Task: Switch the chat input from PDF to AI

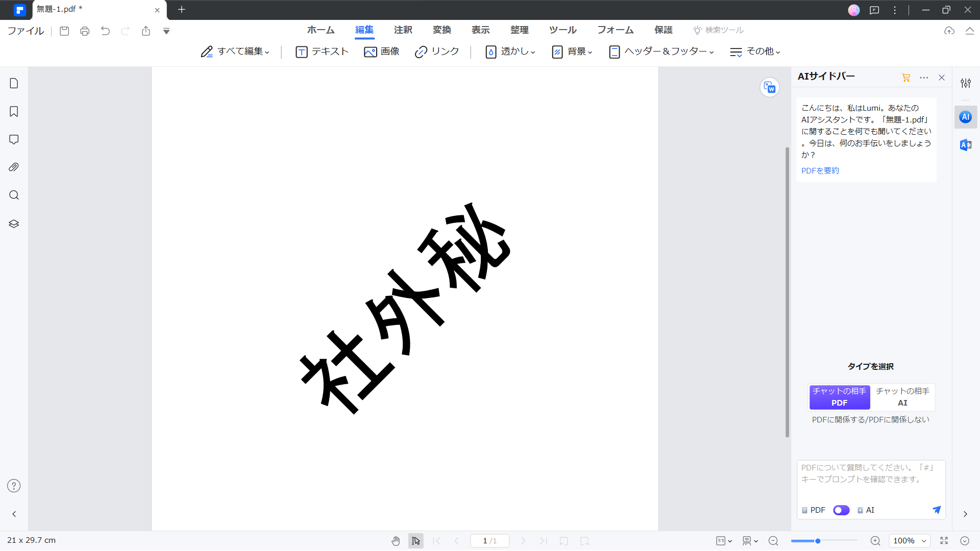Action: point(841,510)
